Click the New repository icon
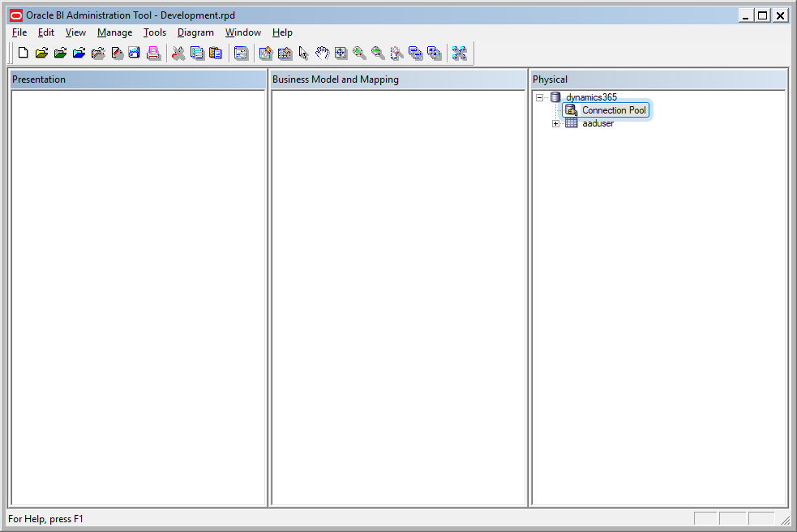 click(x=23, y=54)
